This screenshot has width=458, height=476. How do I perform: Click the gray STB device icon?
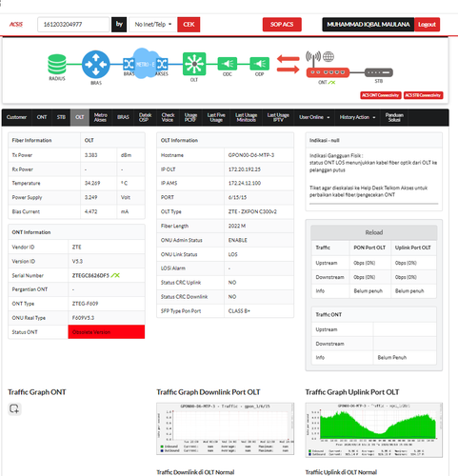[x=379, y=72]
